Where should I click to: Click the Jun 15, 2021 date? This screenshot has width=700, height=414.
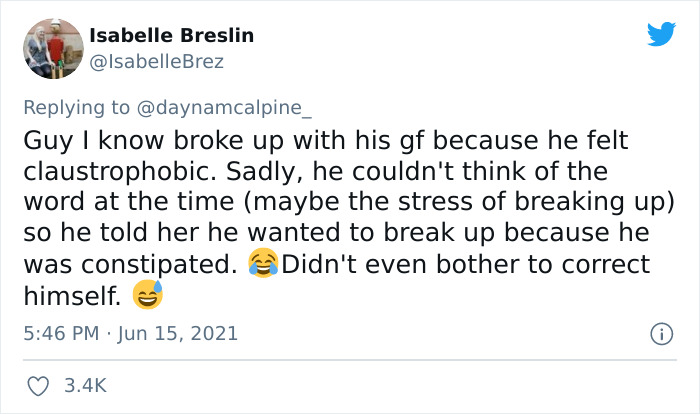[176, 333]
